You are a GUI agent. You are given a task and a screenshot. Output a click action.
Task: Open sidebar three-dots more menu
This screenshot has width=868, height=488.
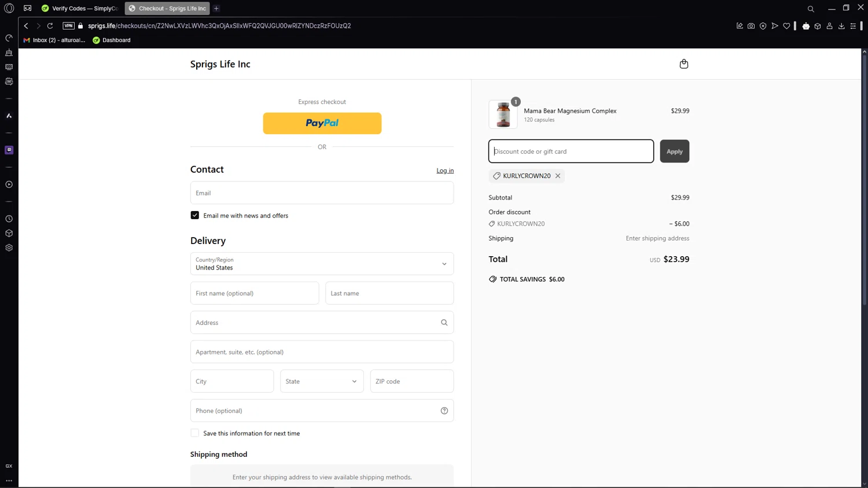[x=9, y=480]
